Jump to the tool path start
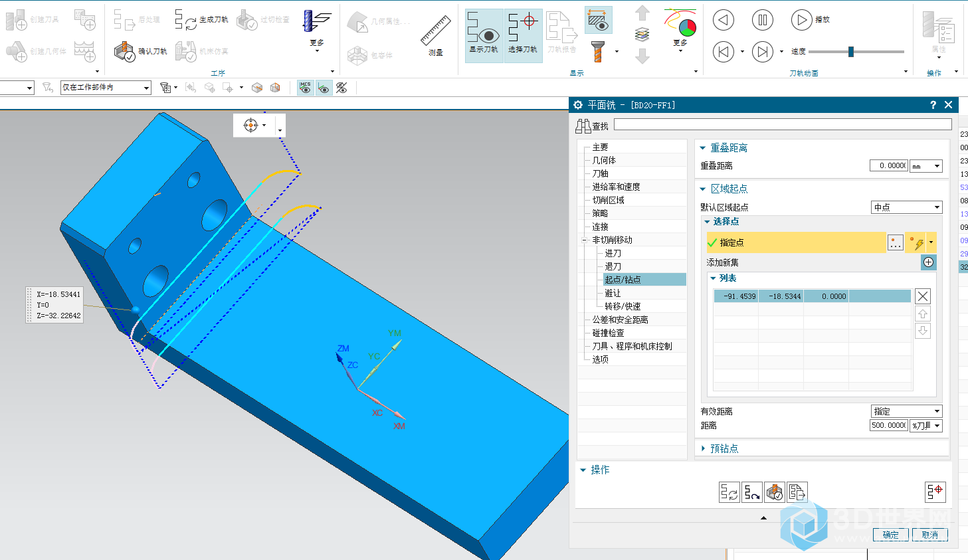968x560 pixels. (724, 51)
